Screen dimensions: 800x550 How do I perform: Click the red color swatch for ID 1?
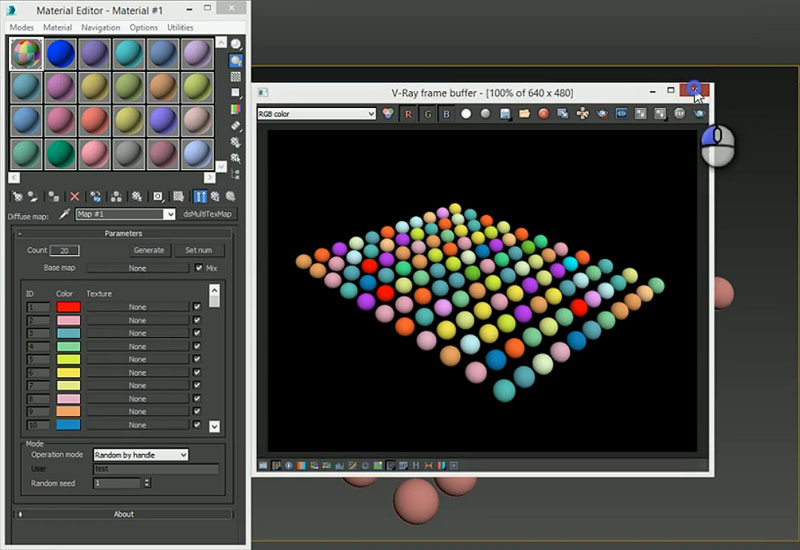[68, 307]
